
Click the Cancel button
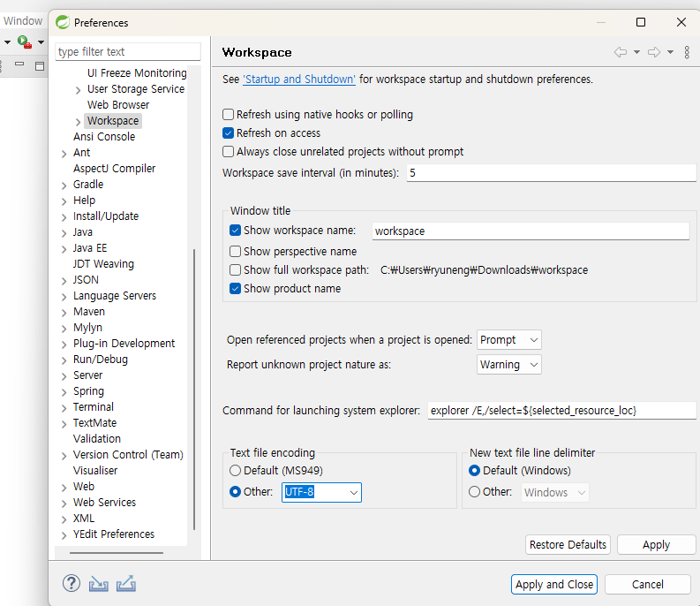647,584
